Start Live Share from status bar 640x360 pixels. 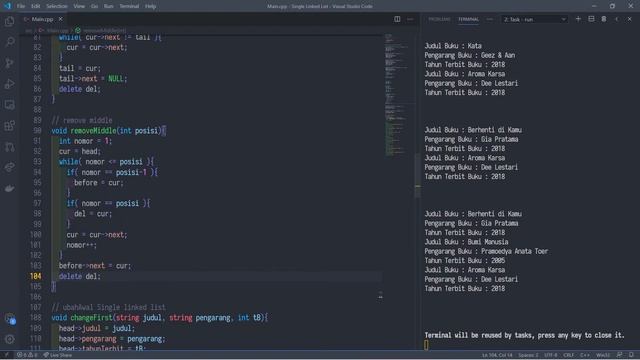pyautogui.click(x=58, y=355)
